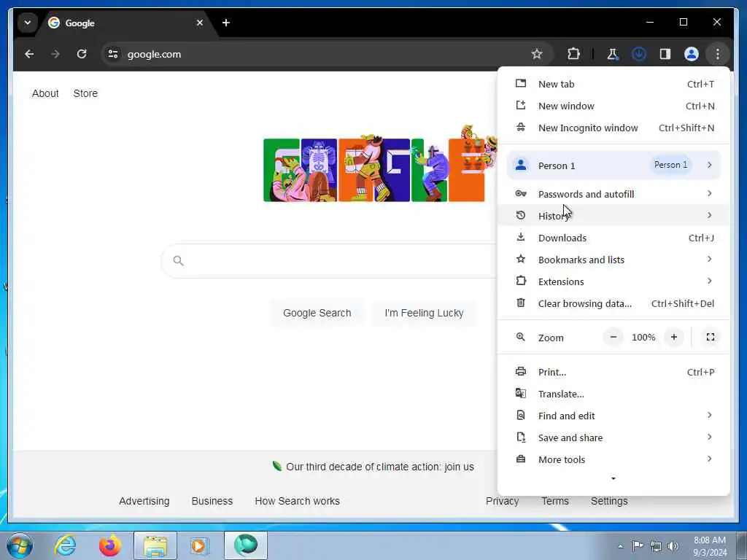Click the volume speaker tray icon
The image size is (747, 560).
[673, 545]
